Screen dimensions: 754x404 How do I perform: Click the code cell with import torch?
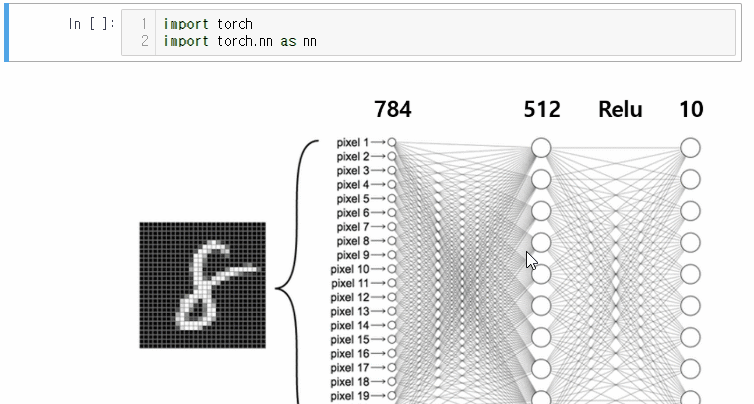point(428,32)
